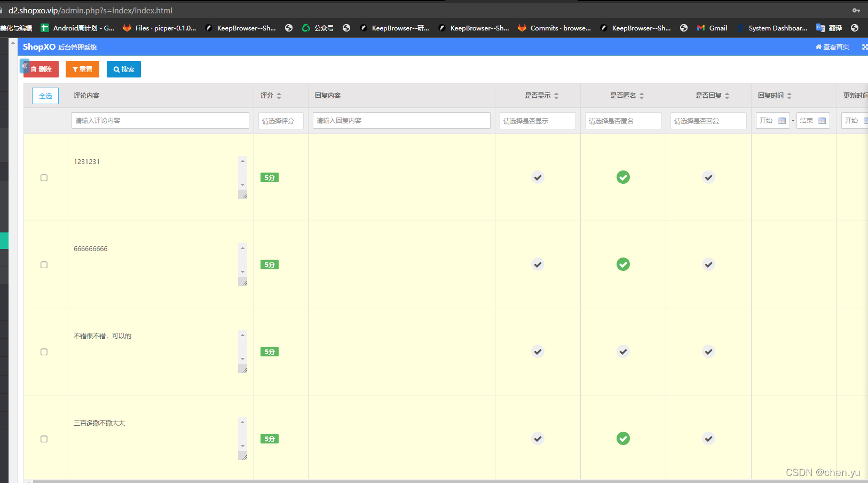Open Android周计划 bookmark
The width and height of the screenshot is (868, 483).
tap(77, 28)
